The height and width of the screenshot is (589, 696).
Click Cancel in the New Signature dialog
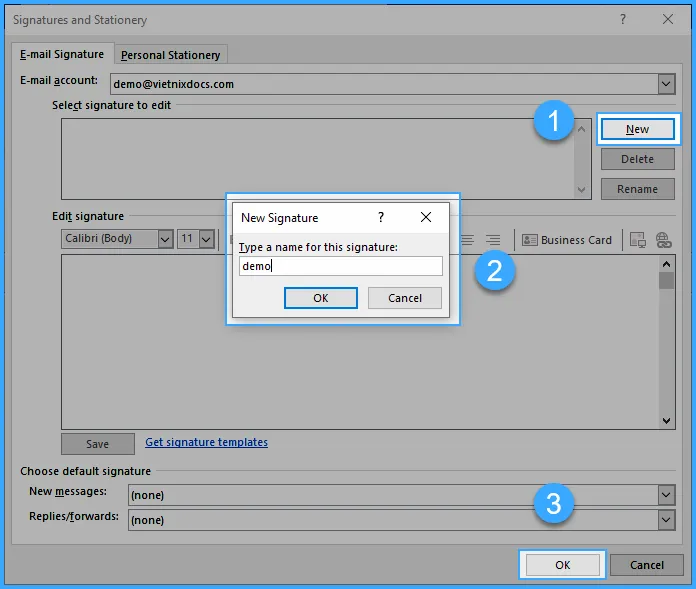click(405, 298)
